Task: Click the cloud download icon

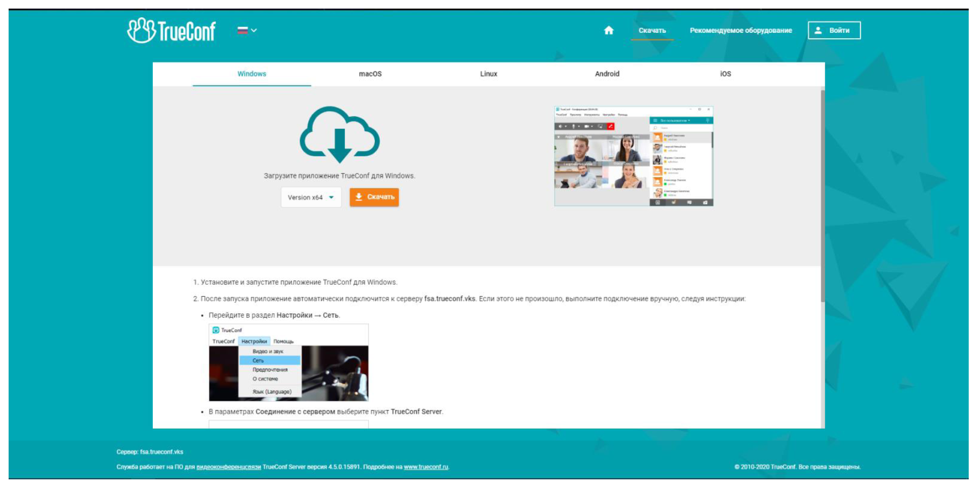Action: point(339,135)
